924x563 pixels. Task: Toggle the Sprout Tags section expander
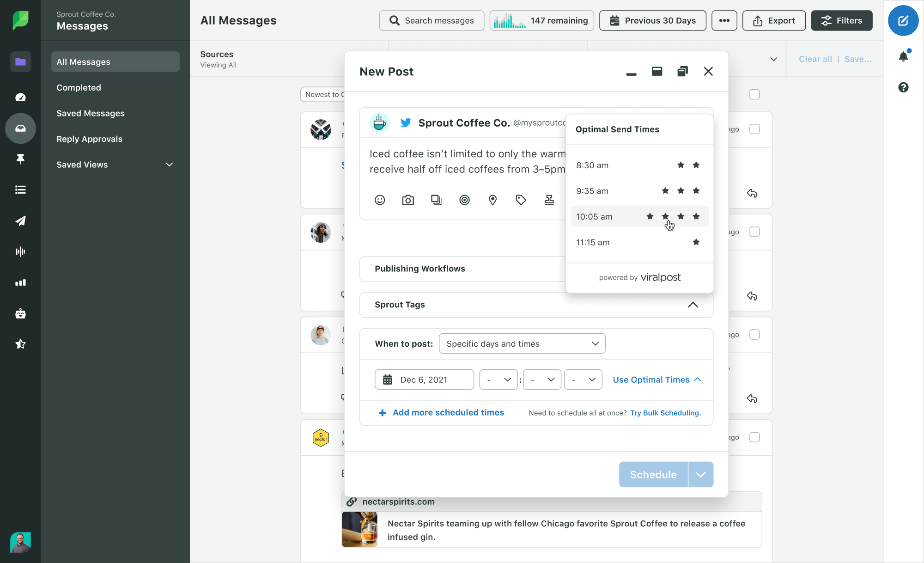point(693,304)
